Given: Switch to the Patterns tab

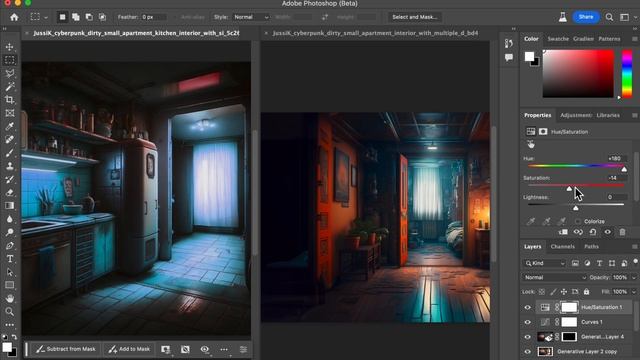Looking at the screenshot, I should pos(609,39).
